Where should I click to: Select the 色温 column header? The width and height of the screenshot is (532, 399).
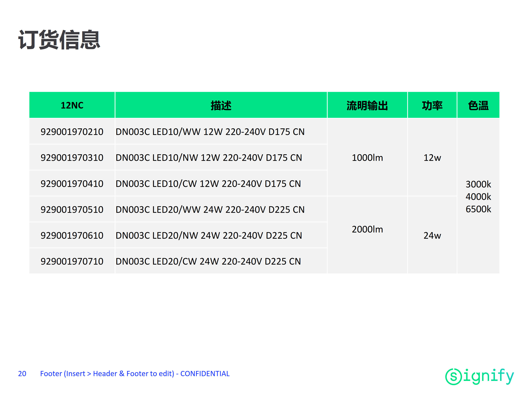tap(478, 105)
